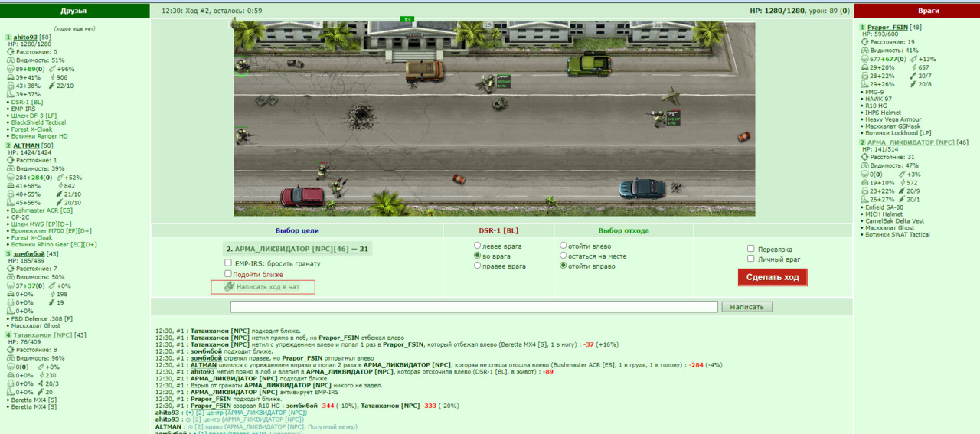Click зомбибой's lightning icon showing 198
980x434 pixels.
[x=52, y=294]
